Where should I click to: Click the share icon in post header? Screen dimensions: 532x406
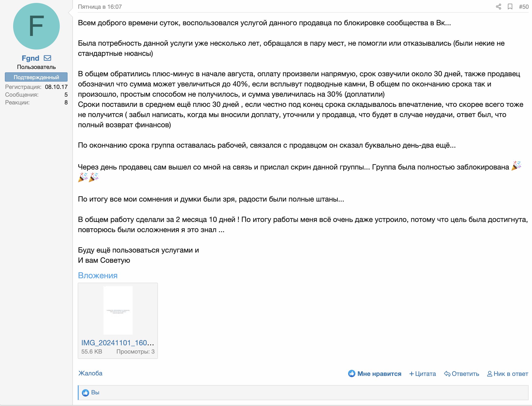point(498,7)
